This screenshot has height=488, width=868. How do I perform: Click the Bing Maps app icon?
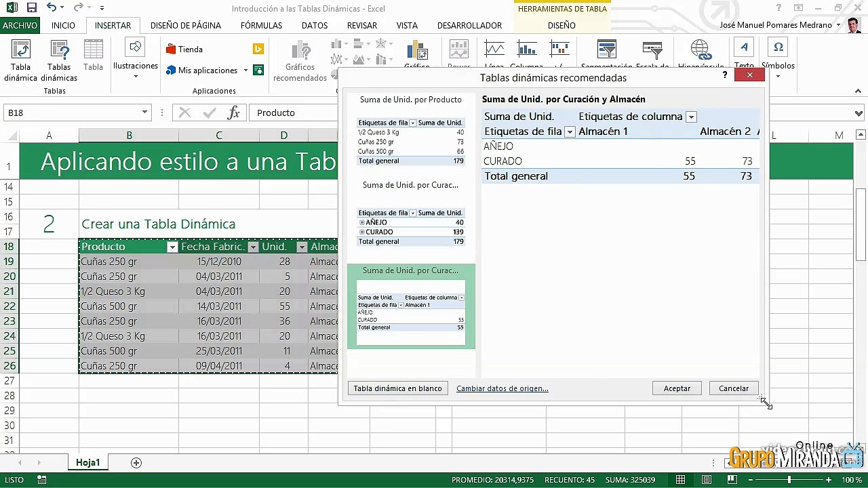pyautogui.click(x=258, y=49)
